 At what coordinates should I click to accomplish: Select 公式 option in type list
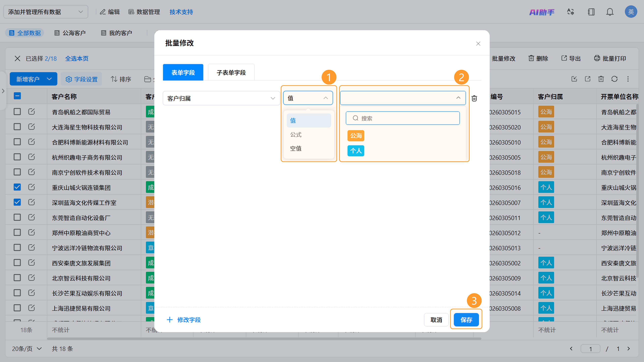[309, 135]
